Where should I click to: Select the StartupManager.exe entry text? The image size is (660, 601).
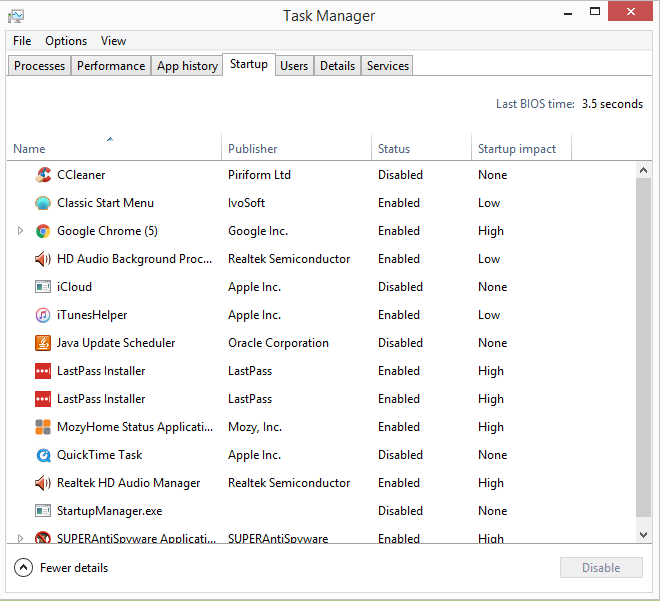[x=109, y=511]
